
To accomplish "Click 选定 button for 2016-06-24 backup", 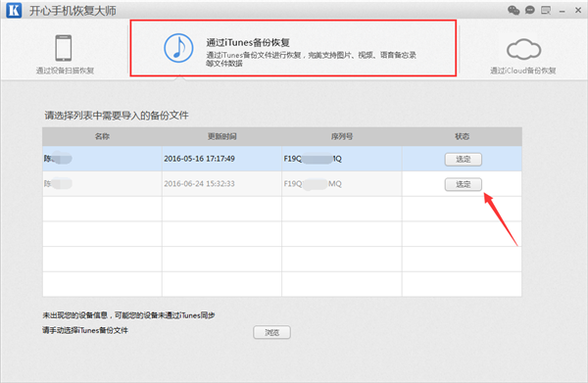I will (x=464, y=184).
